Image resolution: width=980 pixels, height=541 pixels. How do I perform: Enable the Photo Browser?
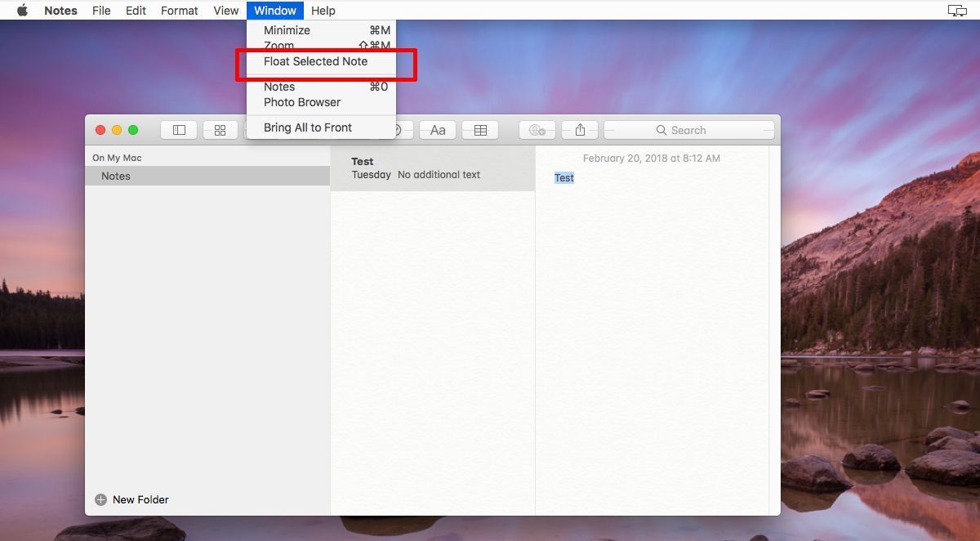302,102
